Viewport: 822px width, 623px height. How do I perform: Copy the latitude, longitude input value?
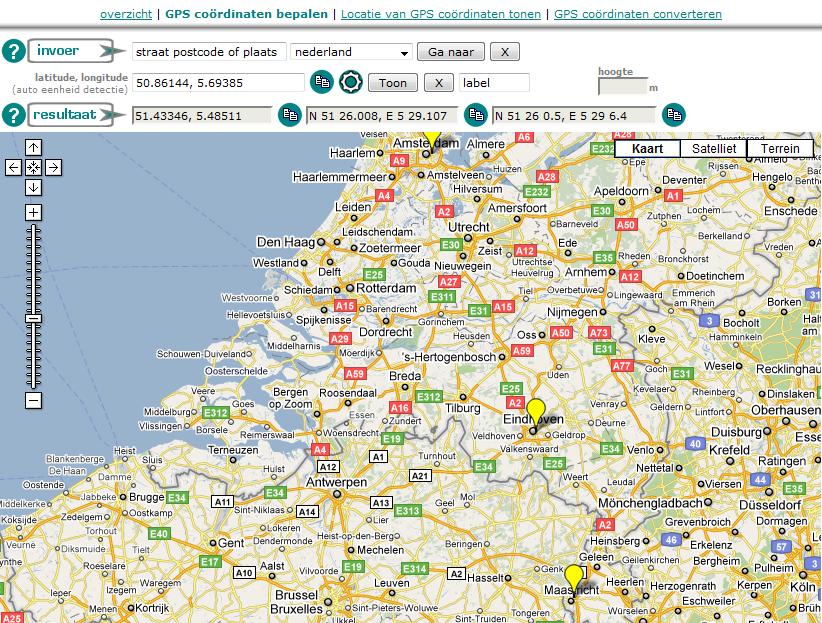tap(321, 82)
